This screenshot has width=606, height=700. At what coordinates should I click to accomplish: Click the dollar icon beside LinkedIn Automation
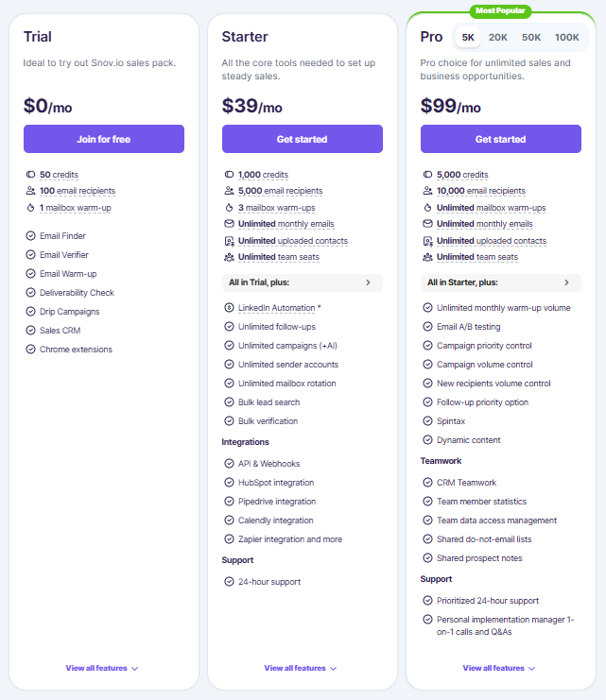[229, 308]
